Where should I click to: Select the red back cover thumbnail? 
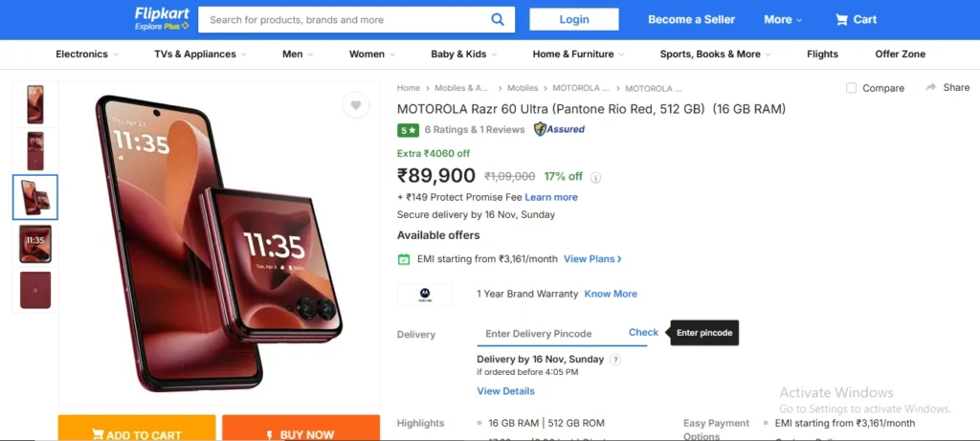point(35,290)
